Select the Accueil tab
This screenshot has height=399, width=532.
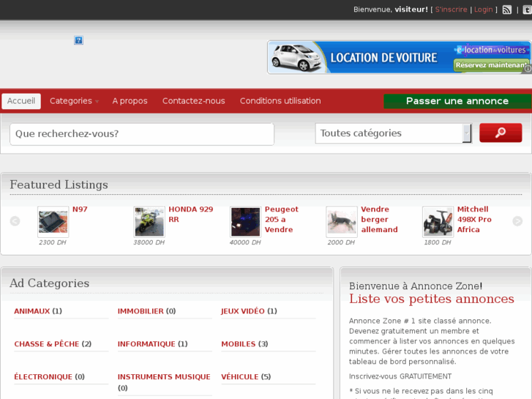21,101
